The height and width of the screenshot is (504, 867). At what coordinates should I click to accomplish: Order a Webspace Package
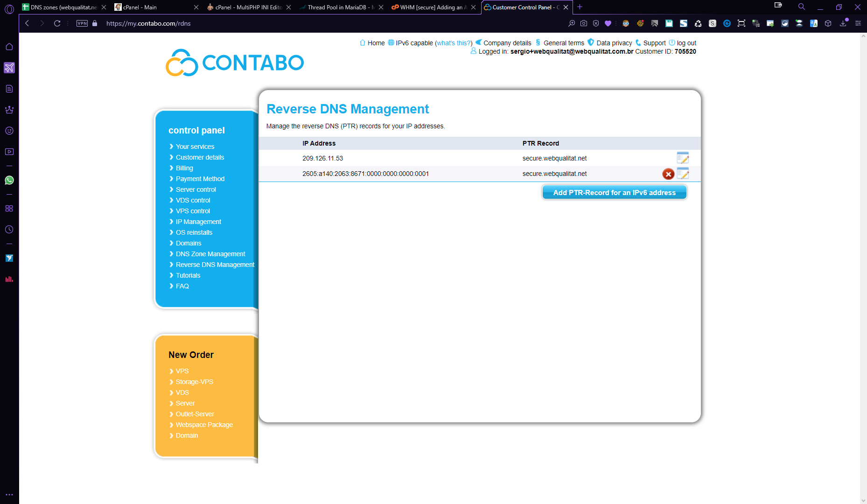point(204,425)
